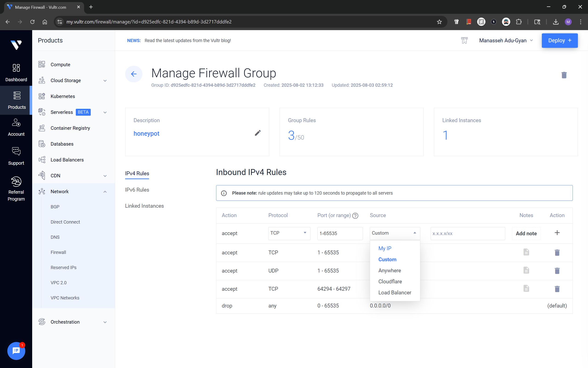Open a new browser tab
Viewport: 588px width, 368px height.
(91, 7)
